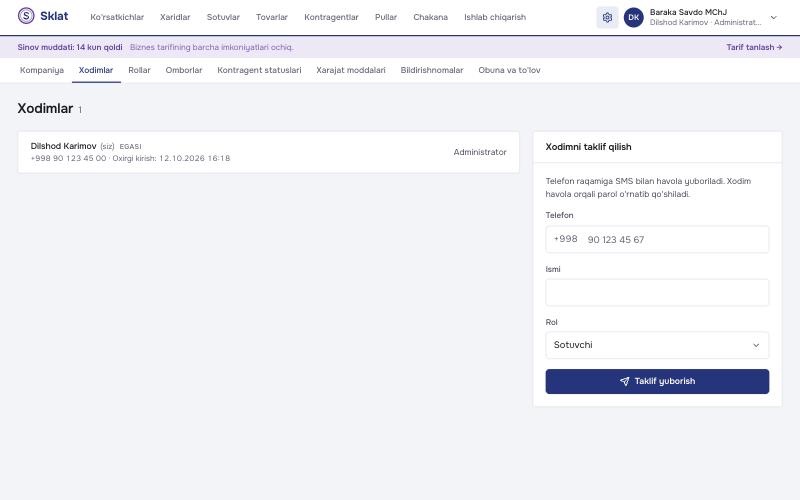Image resolution: width=800 pixels, height=500 pixels.
Task: Click the Administrator role label in employee row
Action: coord(480,152)
